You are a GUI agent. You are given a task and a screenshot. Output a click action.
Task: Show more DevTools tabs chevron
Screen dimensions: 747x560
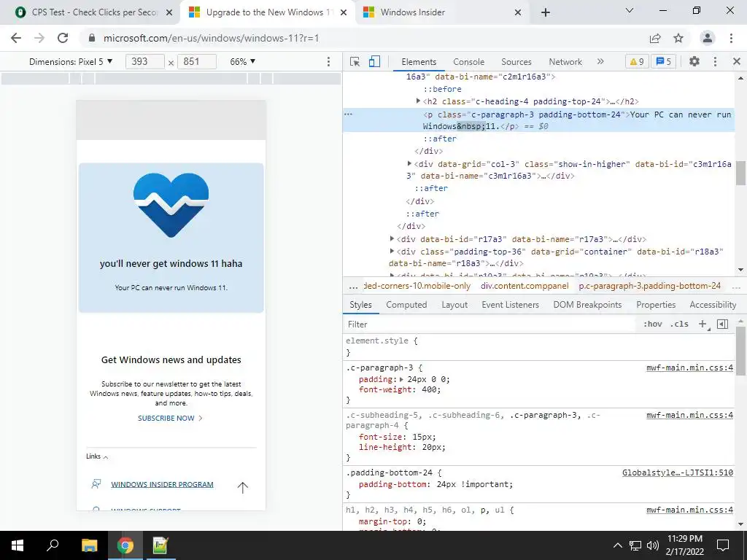[x=600, y=61]
